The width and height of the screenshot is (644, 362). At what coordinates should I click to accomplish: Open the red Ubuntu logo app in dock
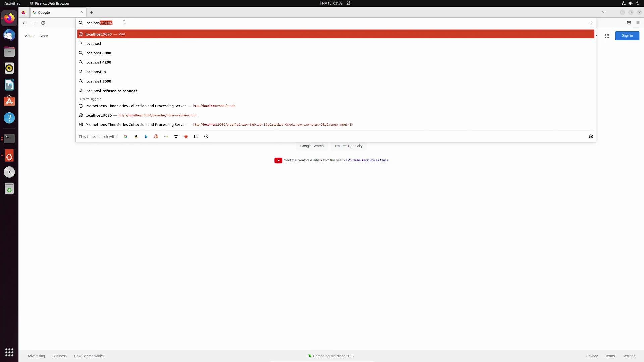pos(9,156)
